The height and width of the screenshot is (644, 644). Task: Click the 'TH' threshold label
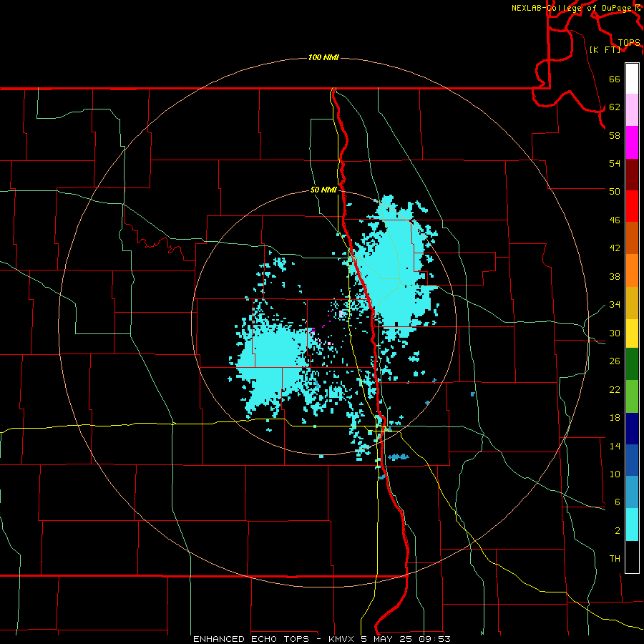click(x=615, y=559)
